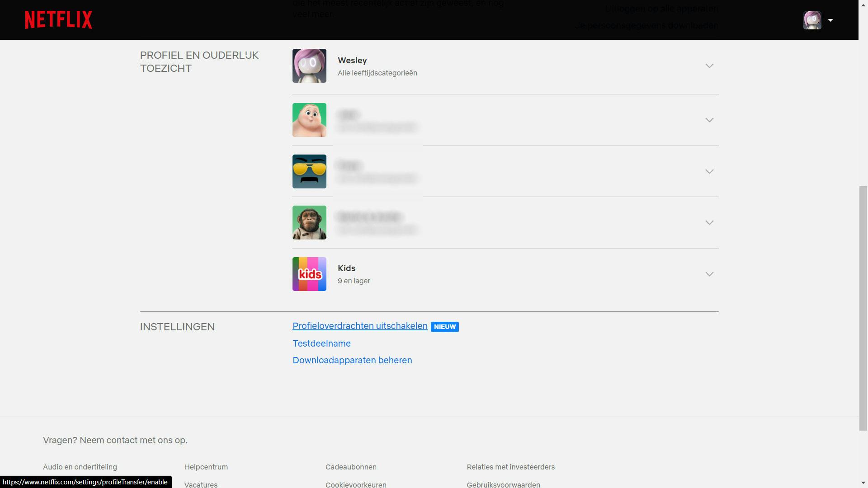Click the colorful Kids profile avatar
Image resolution: width=868 pixels, height=488 pixels.
click(309, 274)
